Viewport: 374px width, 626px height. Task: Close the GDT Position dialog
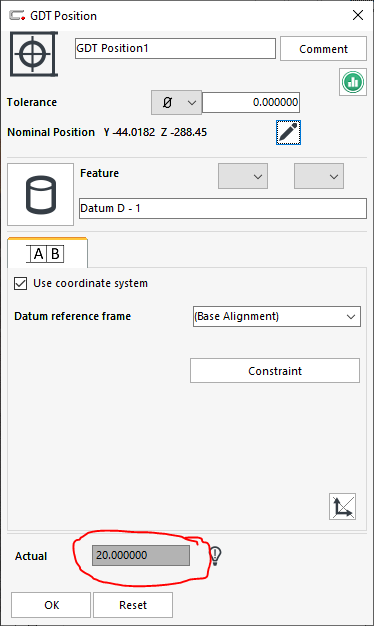click(358, 15)
